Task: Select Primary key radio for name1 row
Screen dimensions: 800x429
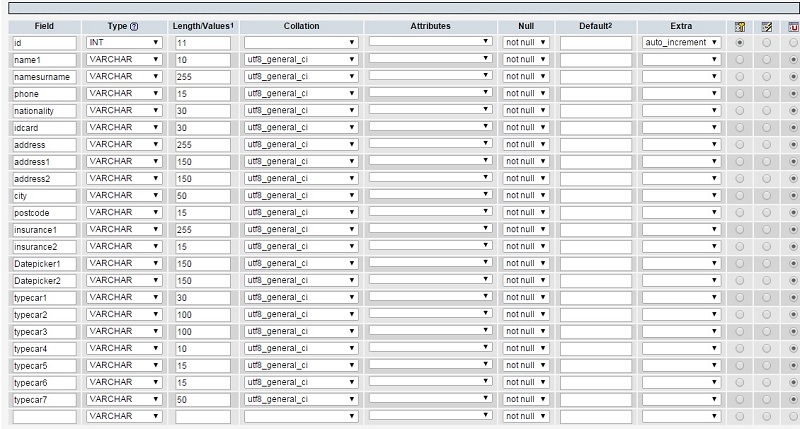Action: tap(739, 60)
